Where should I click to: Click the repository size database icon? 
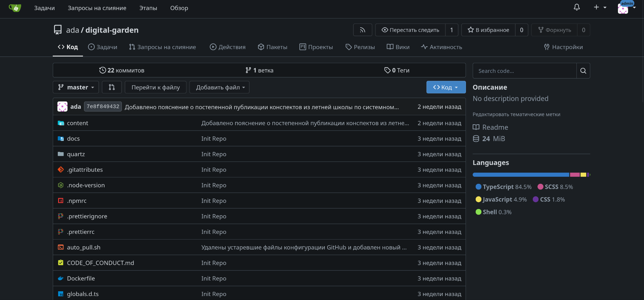click(476, 139)
